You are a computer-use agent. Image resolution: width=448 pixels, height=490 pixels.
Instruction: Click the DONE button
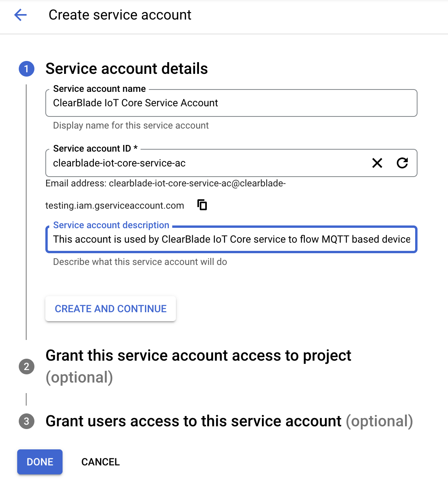point(40,462)
